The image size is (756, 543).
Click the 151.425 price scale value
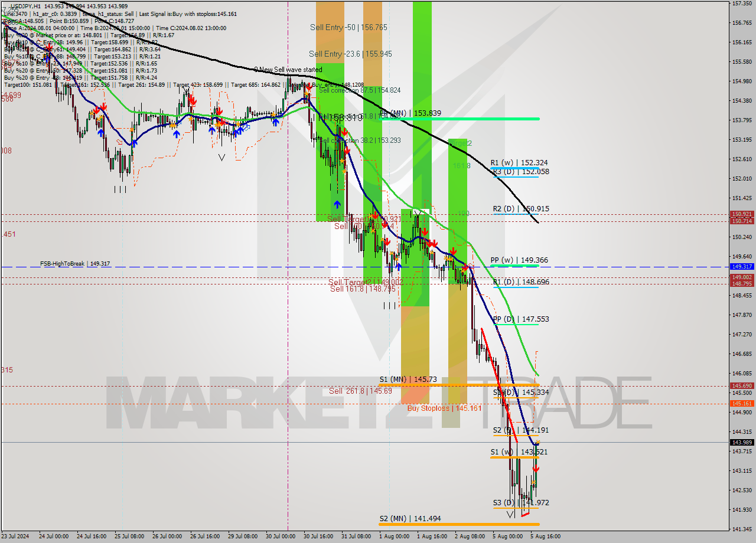click(742, 198)
